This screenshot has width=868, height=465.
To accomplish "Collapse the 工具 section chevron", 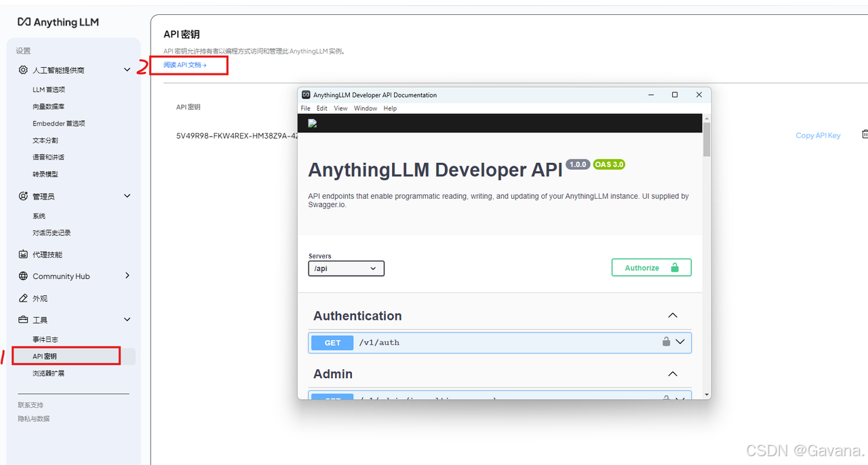I will pyautogui.click(x=127, y=320).
